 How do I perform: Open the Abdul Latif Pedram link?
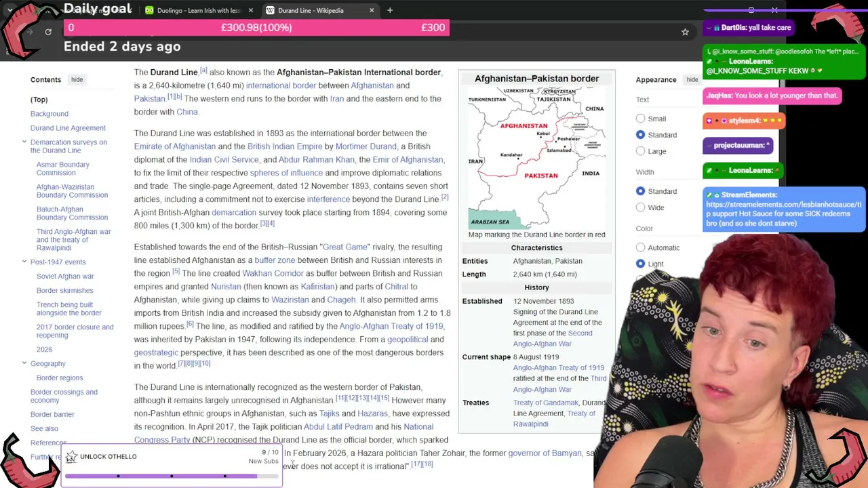(x=338, y=427)
